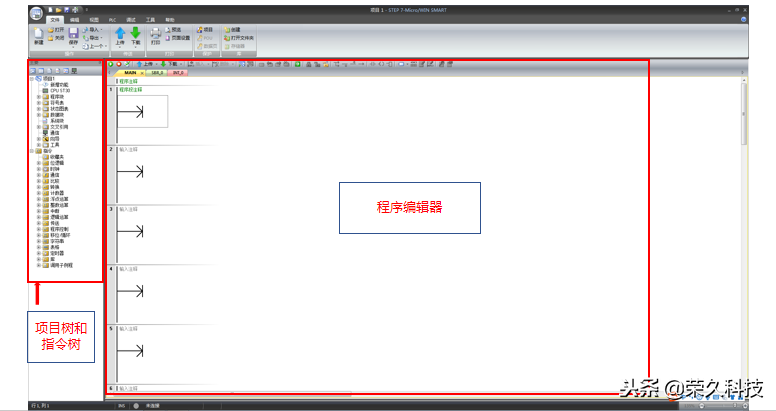Expand the 计数器 (Counters) instruction folder
Image resolution: width=776 pixels, height=411 pixels.
click(39, 193)
